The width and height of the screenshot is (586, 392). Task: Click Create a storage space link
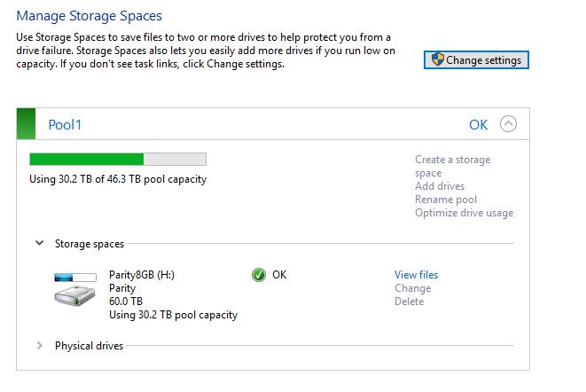[453, 166]
